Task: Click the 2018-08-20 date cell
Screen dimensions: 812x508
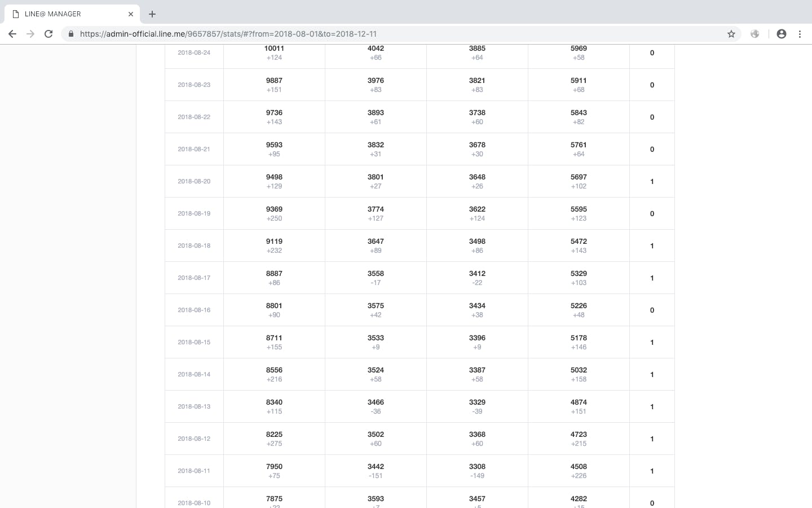Action: click(194, 181)
